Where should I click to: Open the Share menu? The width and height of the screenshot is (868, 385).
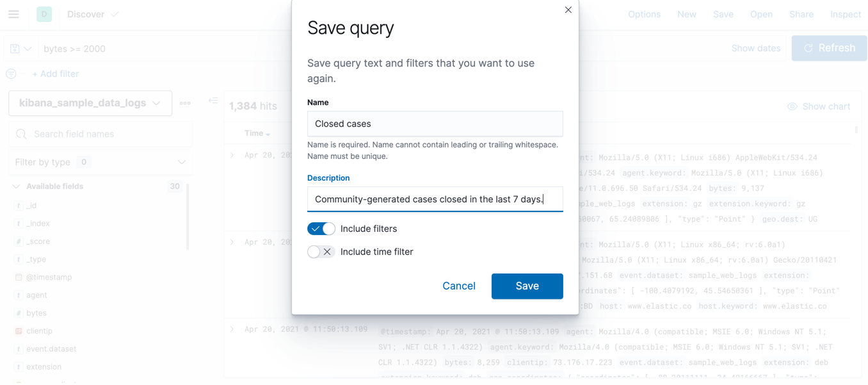pyautogui.click(x=801, y=13)
